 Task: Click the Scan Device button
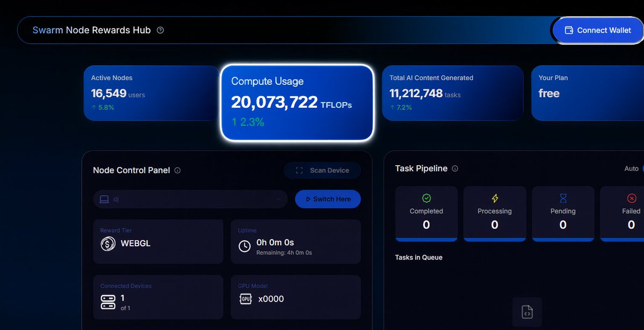(x=322, y=170)
